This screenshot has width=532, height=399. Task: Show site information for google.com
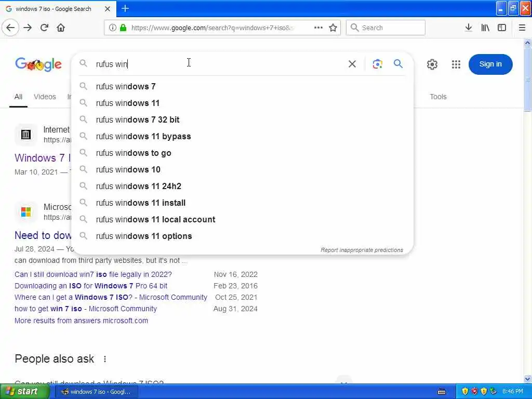113,28
